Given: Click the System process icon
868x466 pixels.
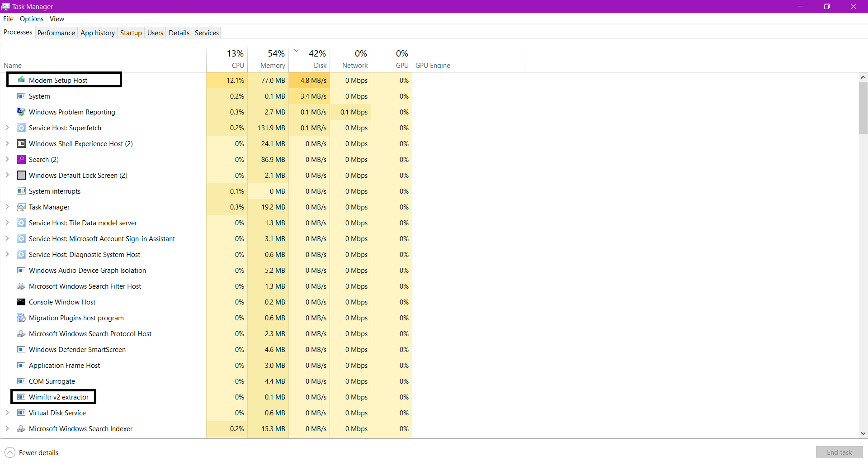Looking at the screenshot, I should 21,96.
